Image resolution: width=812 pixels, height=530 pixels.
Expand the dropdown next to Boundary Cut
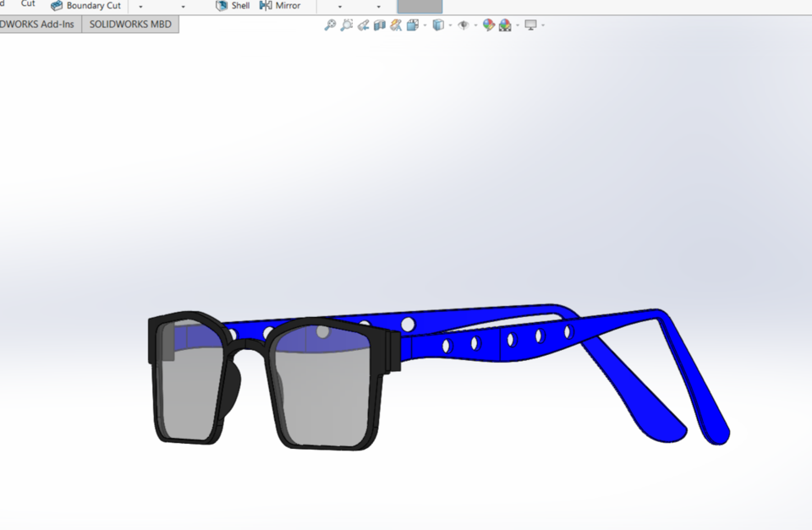(x=140, y=6)
